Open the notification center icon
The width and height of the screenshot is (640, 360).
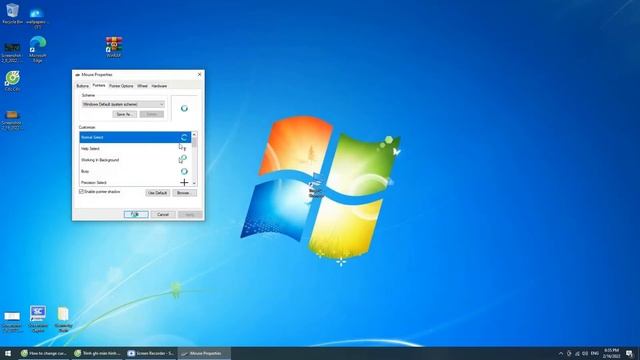[629, 353]
